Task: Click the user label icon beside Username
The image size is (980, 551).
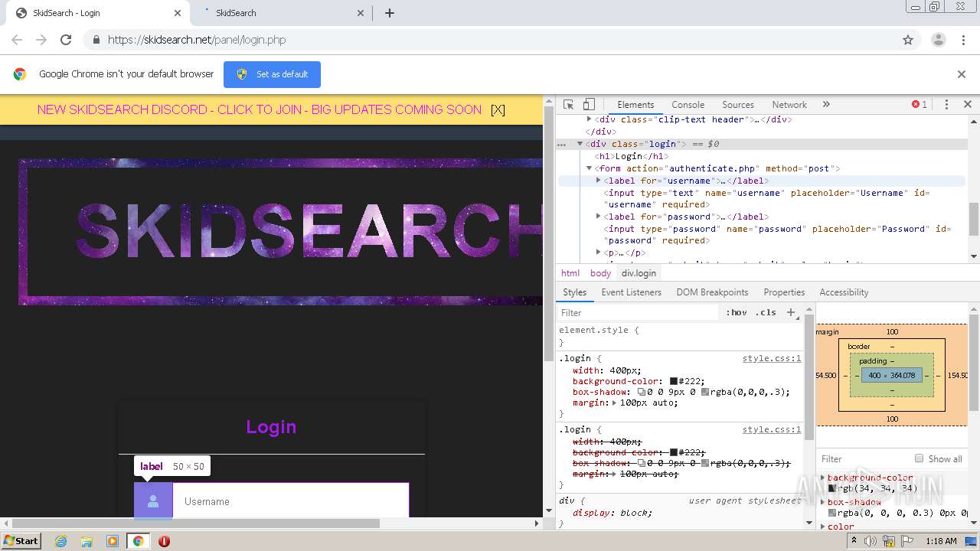Action: point(153,501)
